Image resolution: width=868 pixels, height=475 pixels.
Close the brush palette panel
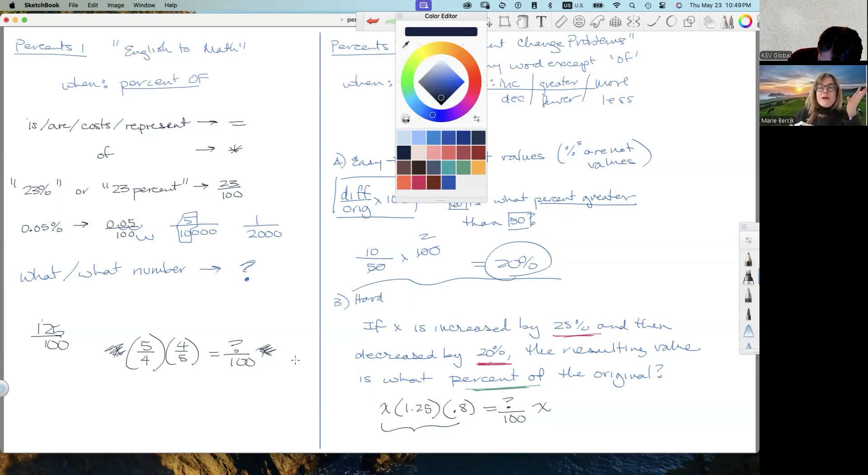coord(745,227)
